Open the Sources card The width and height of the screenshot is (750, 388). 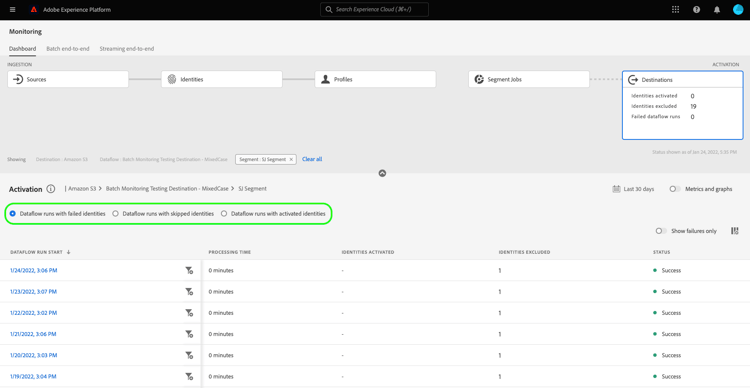pyautogui.click(x=68, y=79)
